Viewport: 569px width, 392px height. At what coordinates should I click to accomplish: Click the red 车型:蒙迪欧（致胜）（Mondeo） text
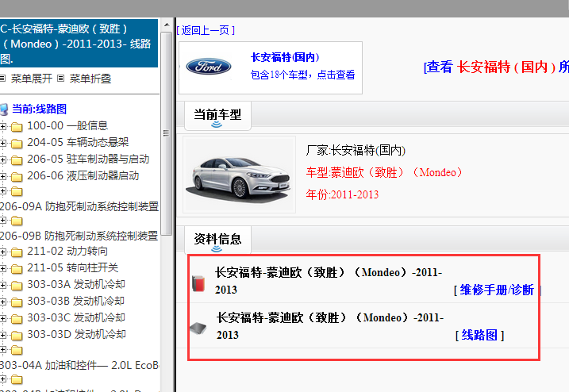(x=384, y=172)
